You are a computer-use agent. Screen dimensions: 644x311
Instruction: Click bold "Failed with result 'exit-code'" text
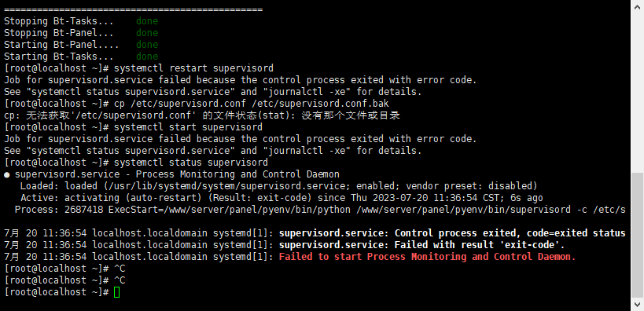(x=421, y=245)
